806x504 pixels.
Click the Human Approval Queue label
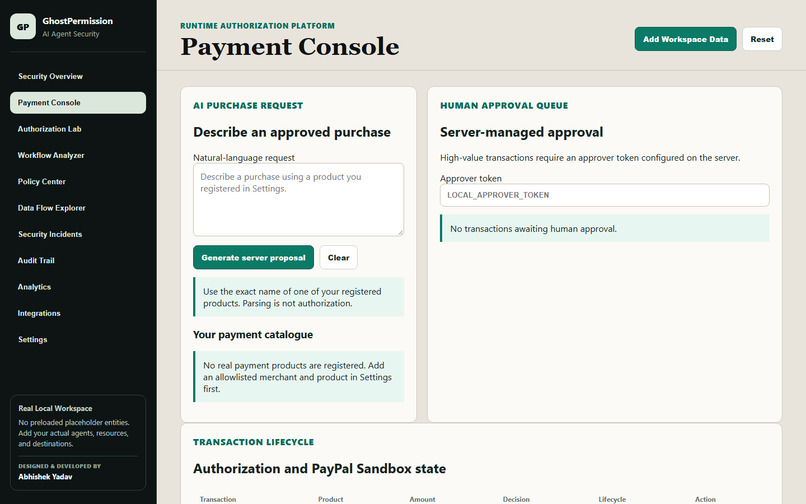click(504, 105)
